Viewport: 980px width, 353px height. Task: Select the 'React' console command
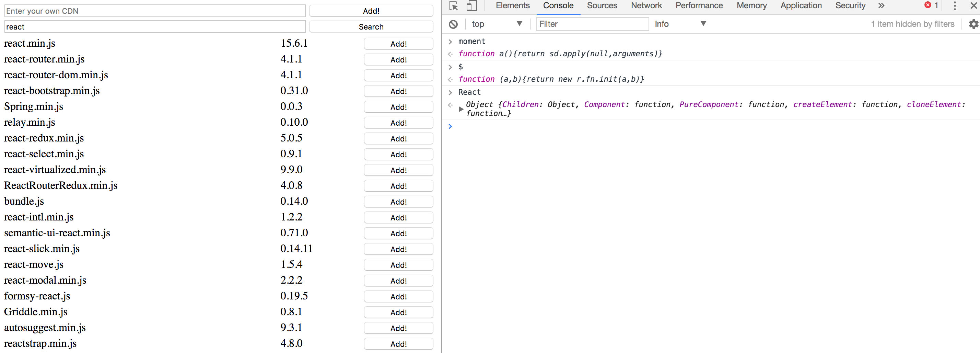[x=469, y=92]
